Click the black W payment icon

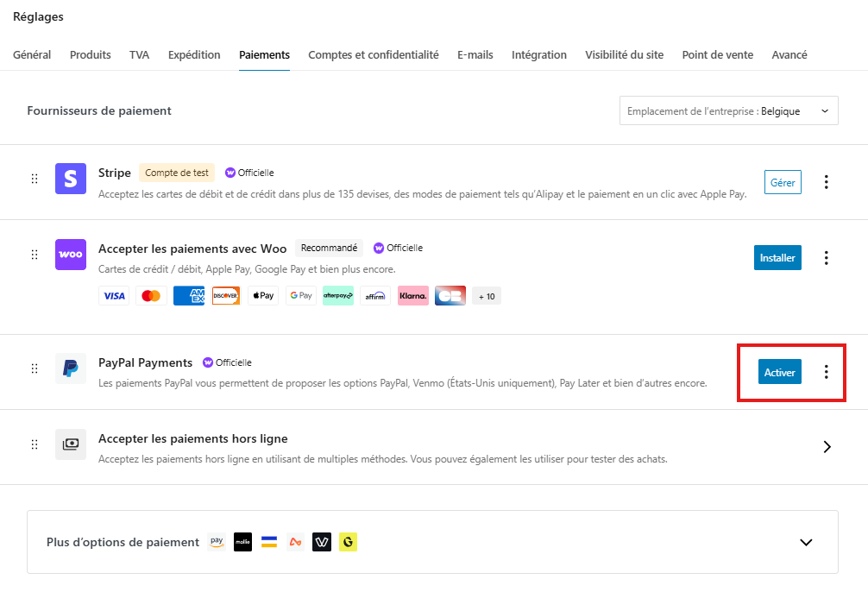coord(322,542)
